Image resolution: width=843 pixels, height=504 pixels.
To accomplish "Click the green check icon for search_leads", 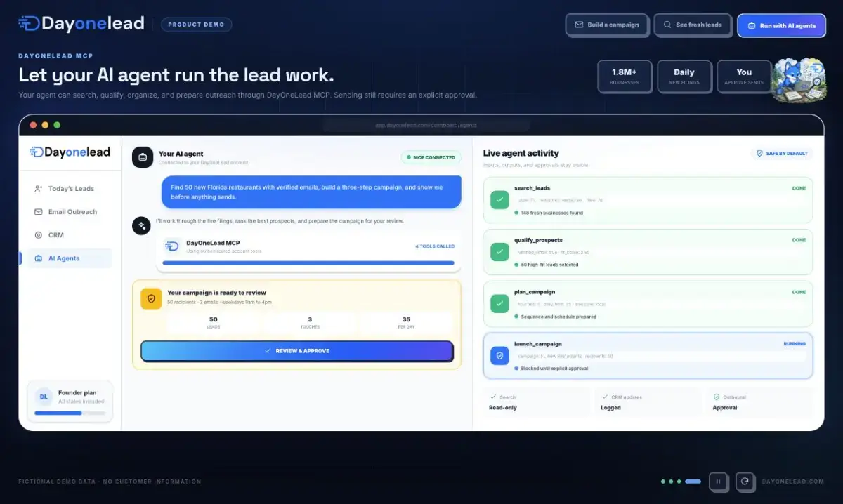I will pos(499,199).
